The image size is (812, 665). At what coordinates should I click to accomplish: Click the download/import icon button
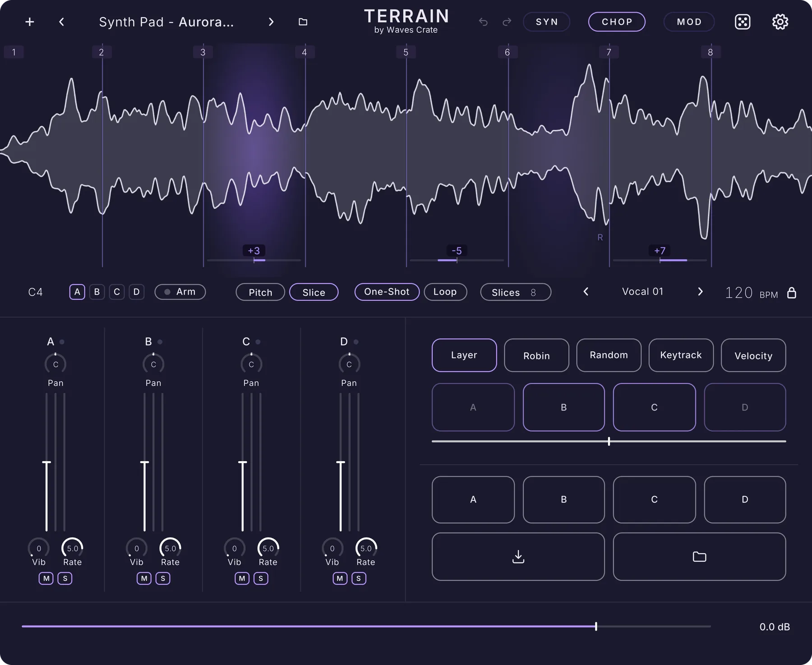pyautogui.click(x=518, y=557)
